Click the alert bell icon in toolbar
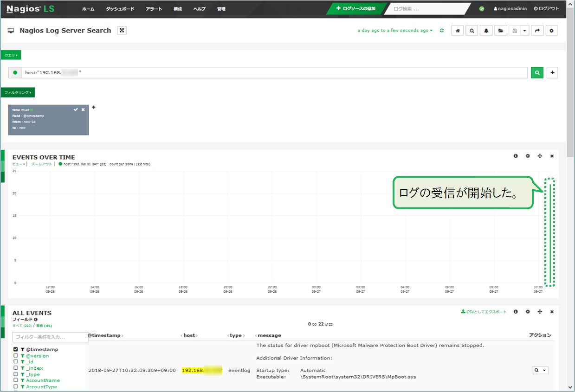Viewport: 575px width, 392px height. pos(486,31)
